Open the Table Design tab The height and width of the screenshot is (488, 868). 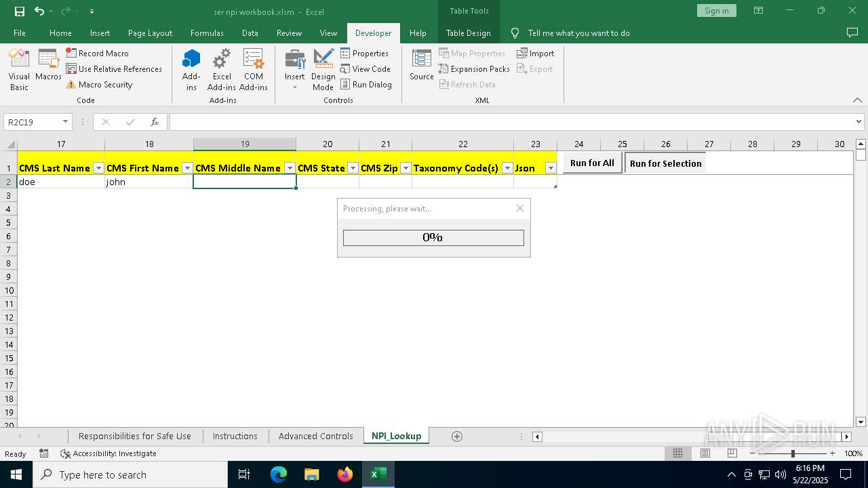pyautogui.click(x=469, y=33)
